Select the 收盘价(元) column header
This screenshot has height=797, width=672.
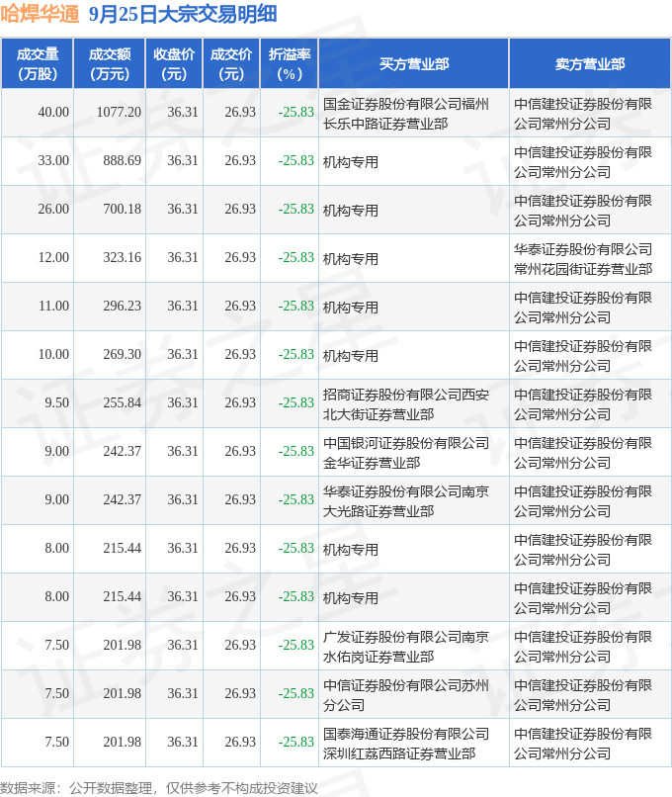point(174,64)
